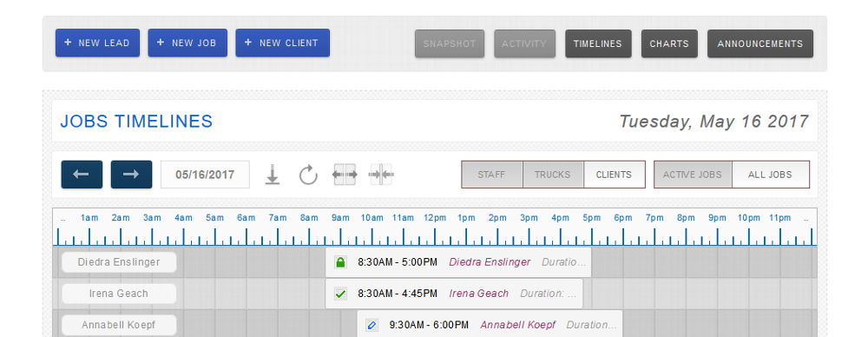Go to next day with right arrow

pos(131,175)
